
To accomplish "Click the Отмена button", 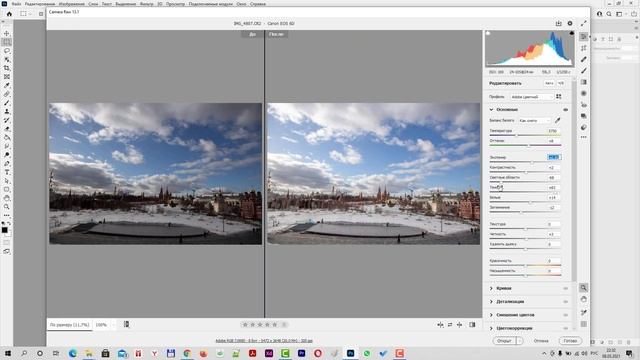I will [x=541, y=341].
